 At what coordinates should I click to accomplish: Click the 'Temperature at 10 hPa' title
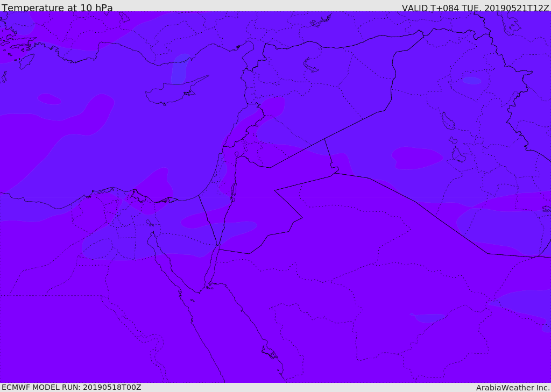(57, 8)
